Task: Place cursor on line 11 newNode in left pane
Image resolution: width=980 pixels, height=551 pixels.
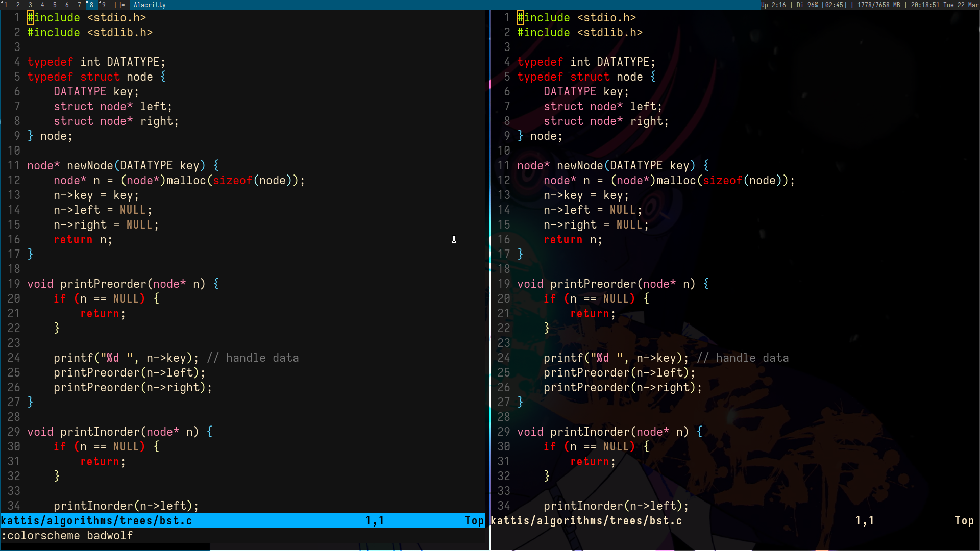Action: [x=90, y=165]
